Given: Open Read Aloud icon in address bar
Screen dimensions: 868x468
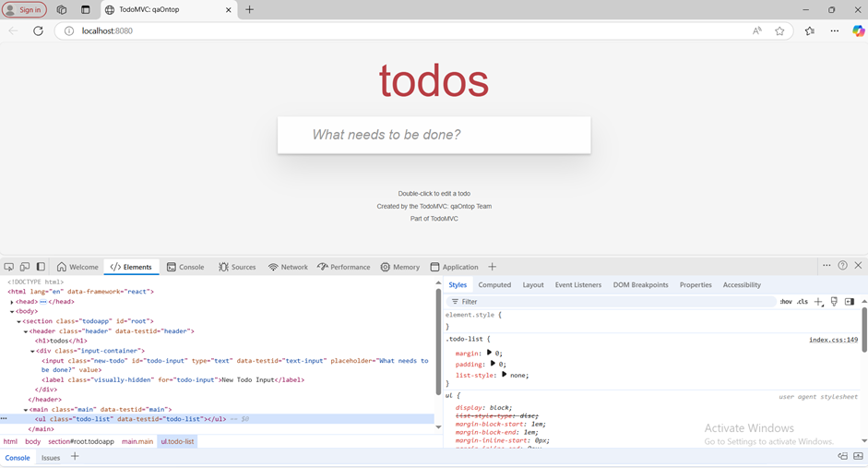Looking at the screenshot, I should 756,30.
